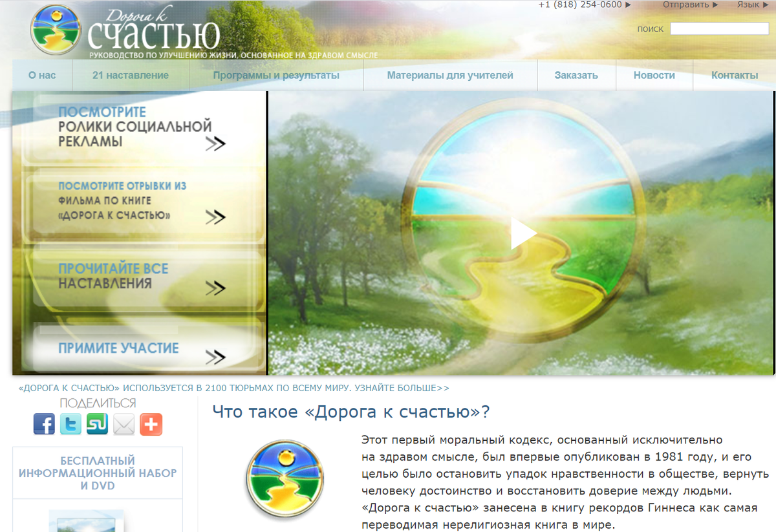776x532 pixels.
Task: Switch to the «Контакты» section
Action: [x=734, y=75]
